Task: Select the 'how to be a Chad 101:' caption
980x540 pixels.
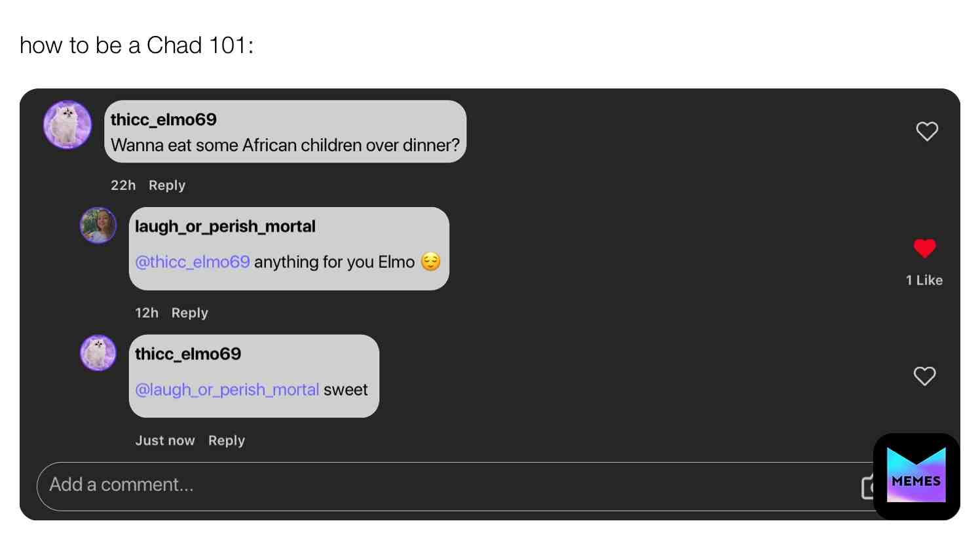Action: click(137, 45)
